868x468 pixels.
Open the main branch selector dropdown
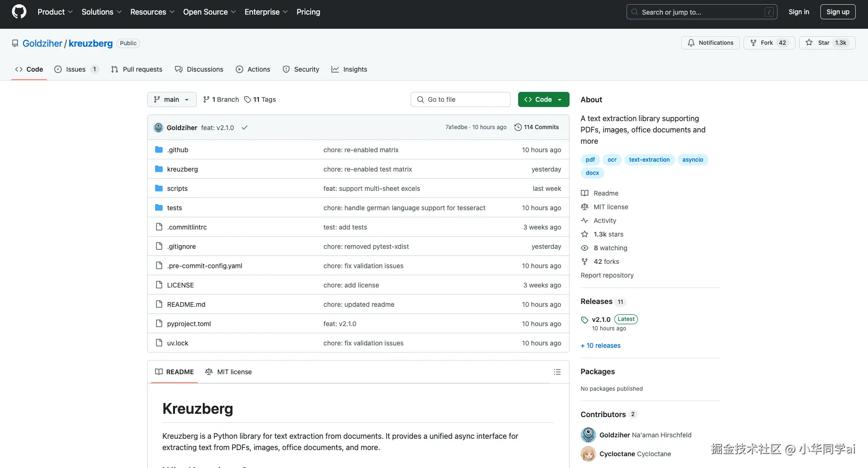coord(172,99)
